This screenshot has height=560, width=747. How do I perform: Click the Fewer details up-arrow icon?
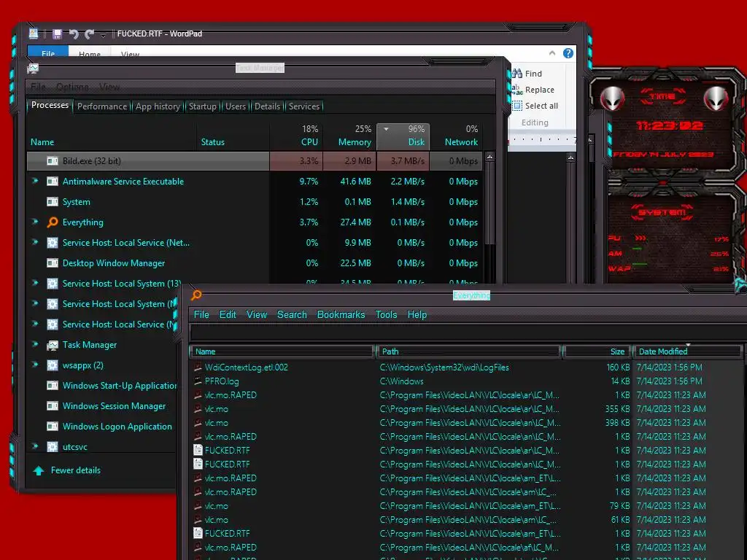pyautogui.click(x=39, y=470)
